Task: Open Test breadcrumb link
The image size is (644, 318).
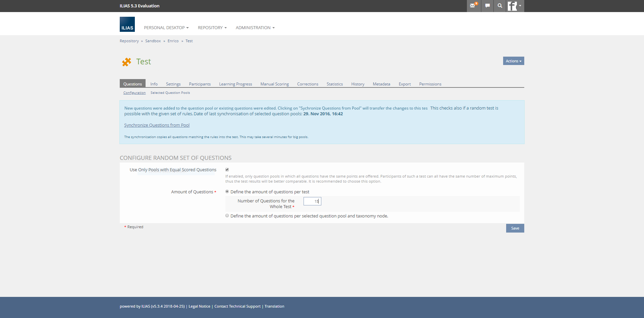Action: click(189, 41)
